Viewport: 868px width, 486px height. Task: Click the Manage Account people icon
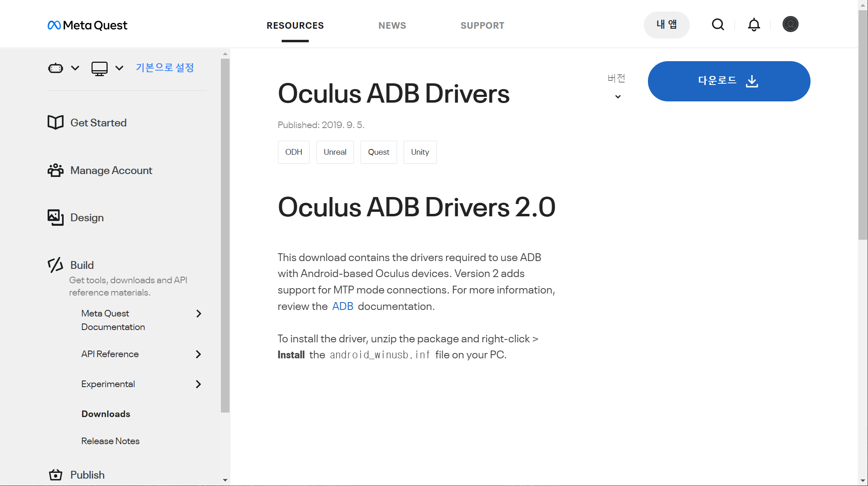[x=55, y=170]
